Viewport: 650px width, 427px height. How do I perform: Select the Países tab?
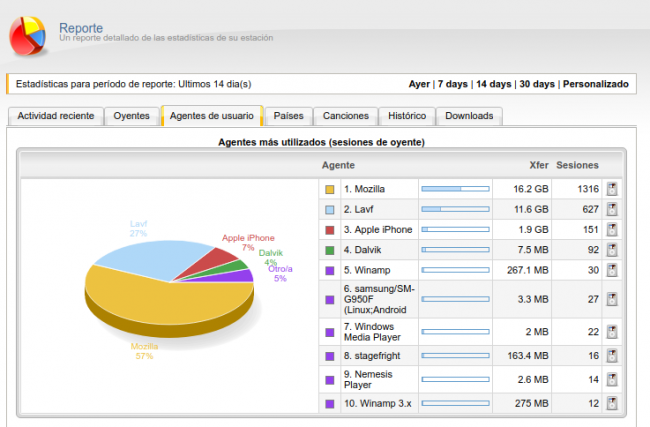[x=288, y=116]
